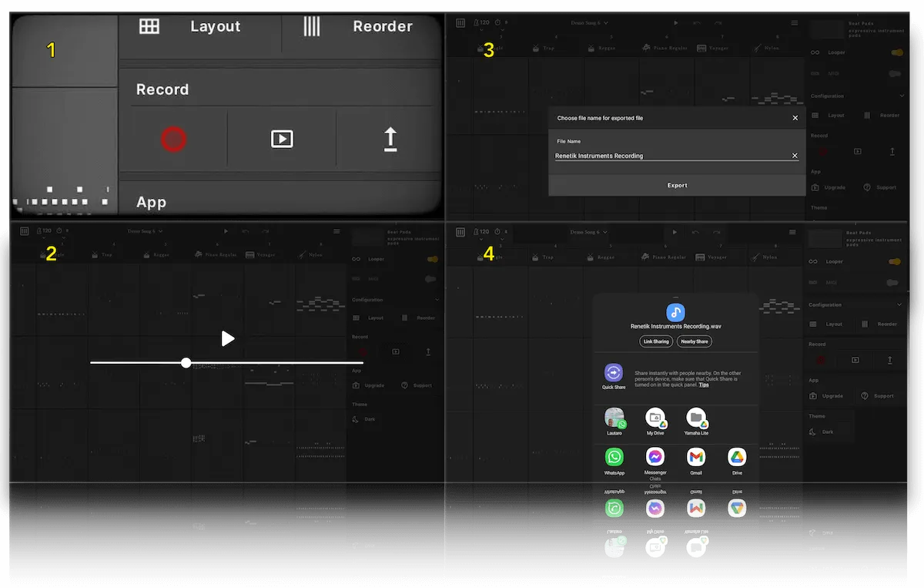Screen dimensions: 924x588
Task: Click the share sheet drag handle
Action: (675, 297)
